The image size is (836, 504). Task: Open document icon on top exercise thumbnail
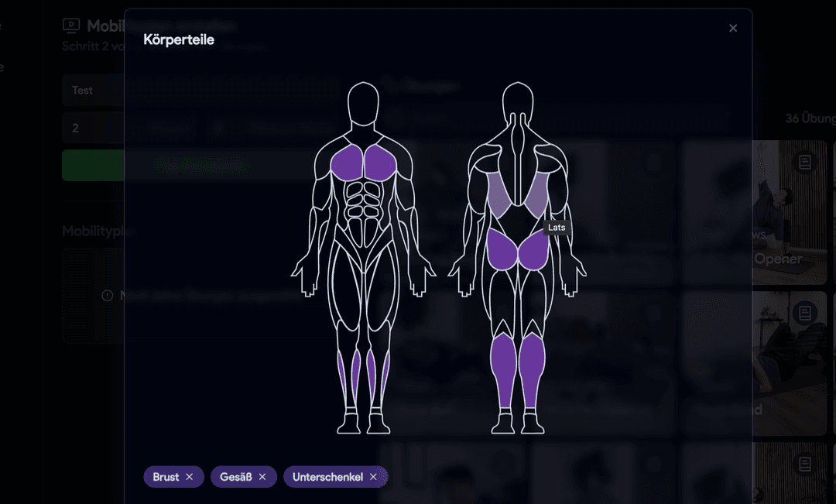tap(805, 162)
